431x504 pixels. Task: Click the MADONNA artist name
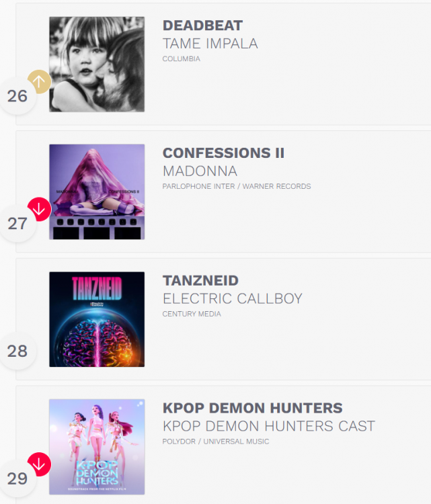click(200, 171)
